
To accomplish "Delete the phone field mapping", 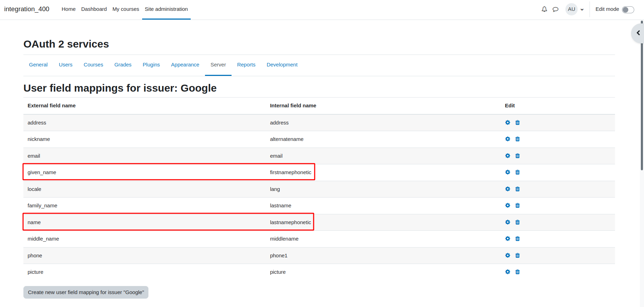I will point(518,255).
